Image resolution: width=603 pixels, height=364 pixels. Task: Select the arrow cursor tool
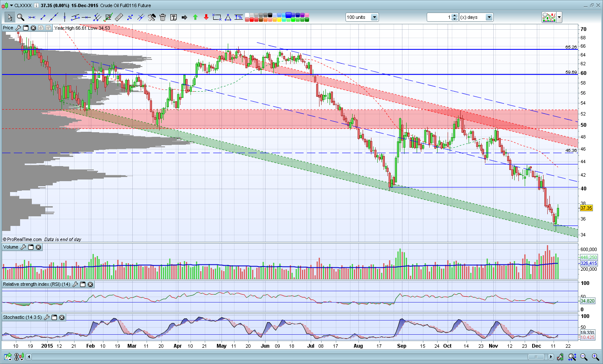click(10, 17)
